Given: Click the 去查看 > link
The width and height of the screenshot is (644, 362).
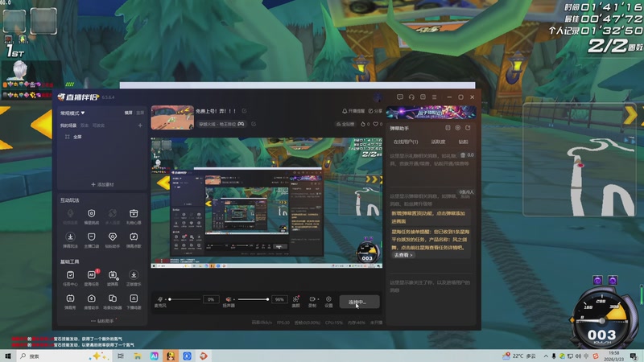Looking at the screenshot, I should point(403,255).
